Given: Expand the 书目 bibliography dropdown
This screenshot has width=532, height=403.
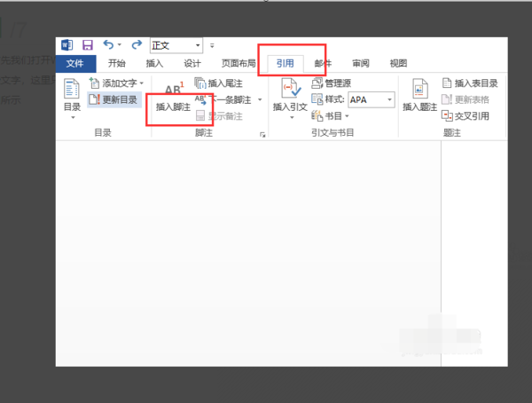Looking at the screenshot, I should point(347,116).
